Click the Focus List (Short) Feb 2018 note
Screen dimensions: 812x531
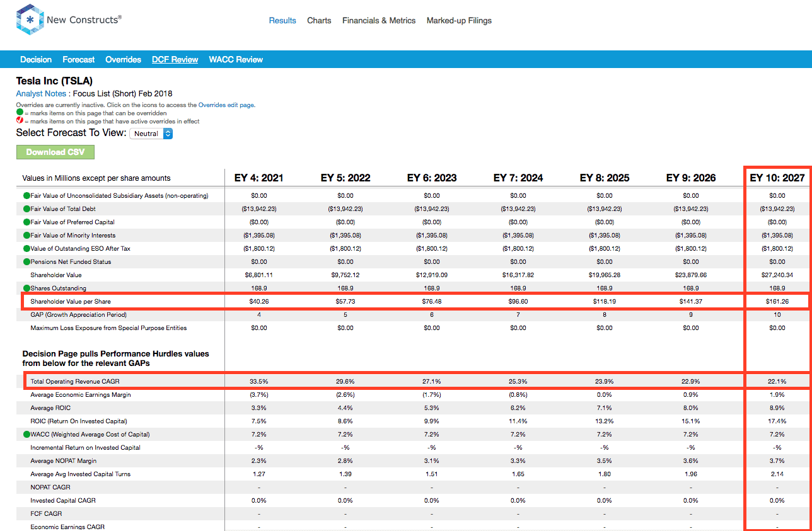click(123, 94)
